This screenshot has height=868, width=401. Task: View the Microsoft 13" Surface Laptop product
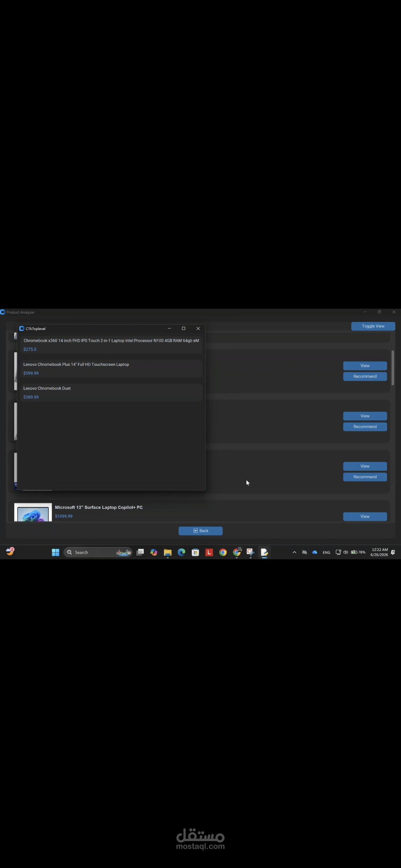click(x=365, y=516)
